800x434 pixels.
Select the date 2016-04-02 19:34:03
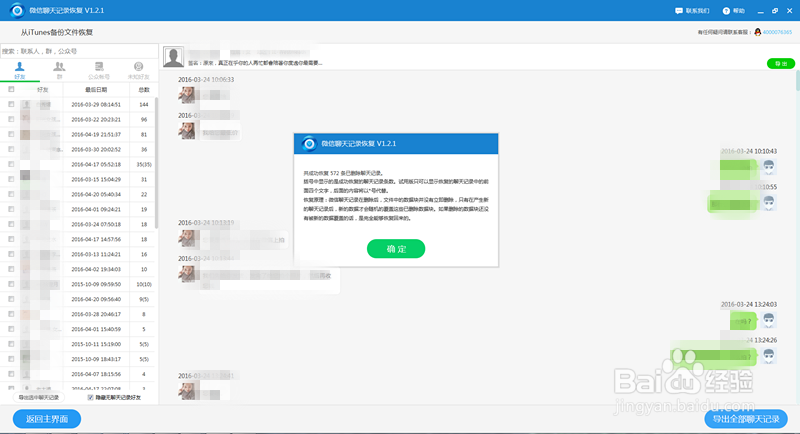tap(96, 269)
